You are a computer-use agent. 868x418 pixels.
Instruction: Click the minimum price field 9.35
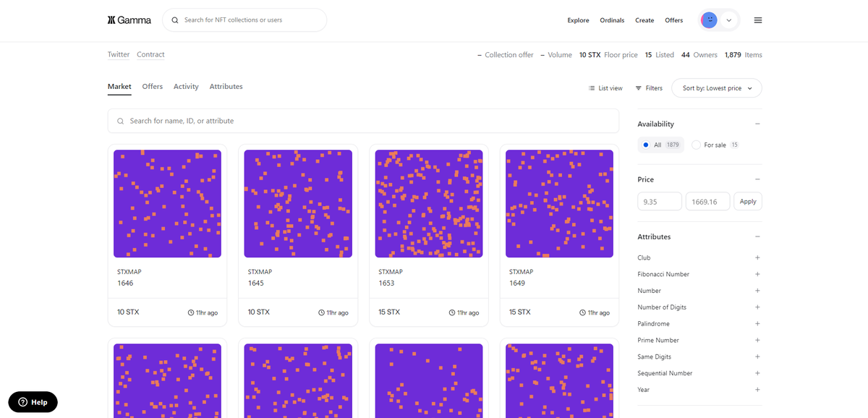tap(660, 202)
